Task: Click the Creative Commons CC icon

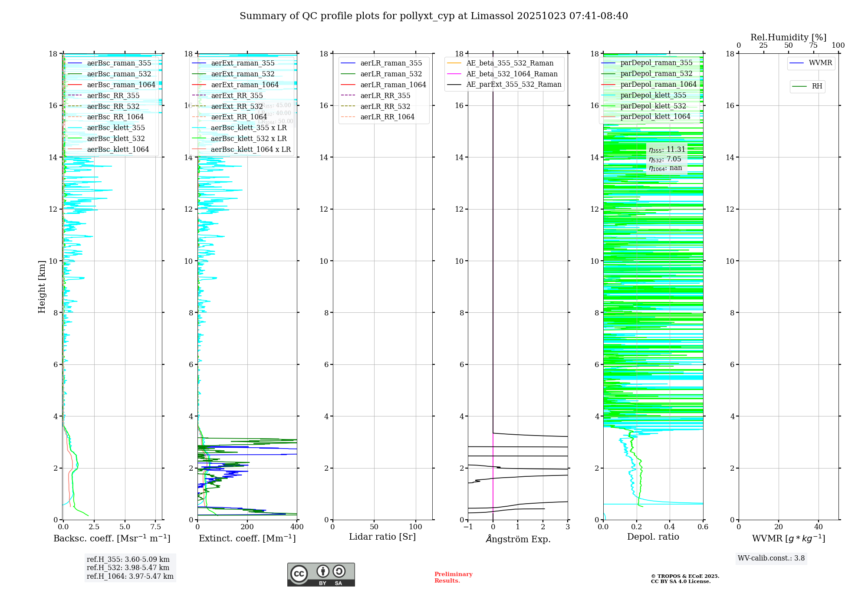Action: pos(299,574)
